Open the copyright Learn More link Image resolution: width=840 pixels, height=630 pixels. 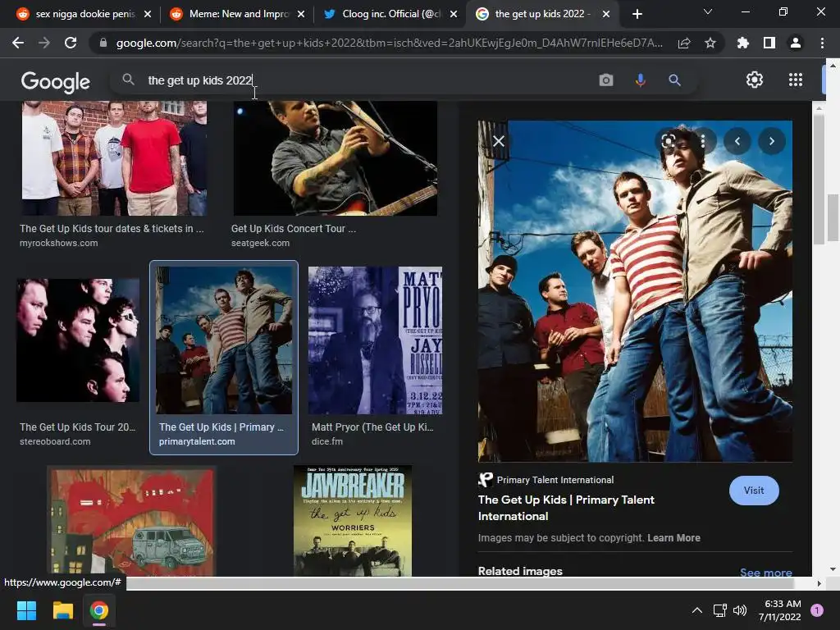coord(673,538)
